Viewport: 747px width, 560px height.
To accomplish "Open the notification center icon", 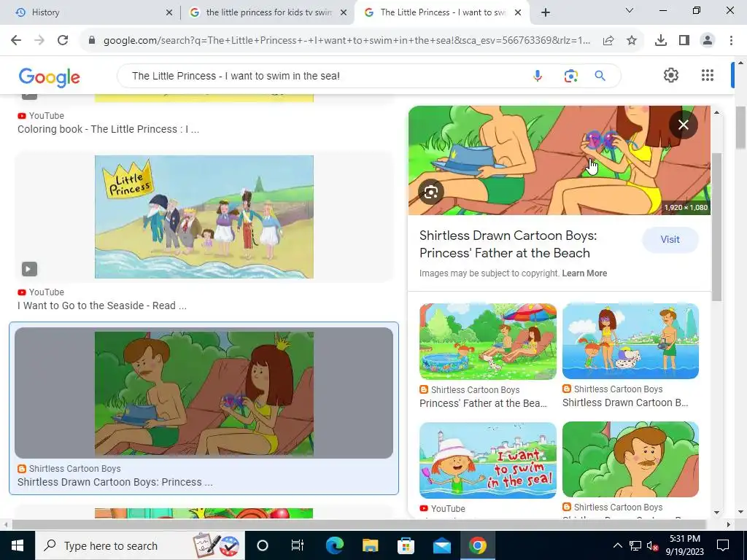I will (723, 545).
